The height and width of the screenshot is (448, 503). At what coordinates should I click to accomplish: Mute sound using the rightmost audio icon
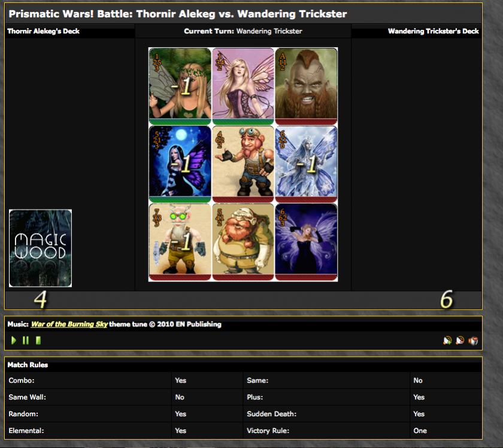473,340
